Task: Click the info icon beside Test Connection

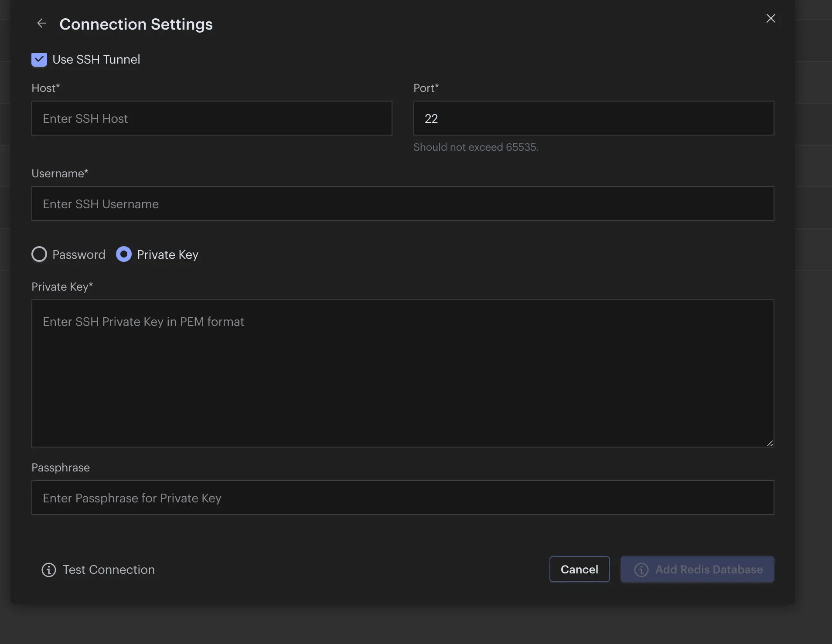Action: (x=49, y=569)
